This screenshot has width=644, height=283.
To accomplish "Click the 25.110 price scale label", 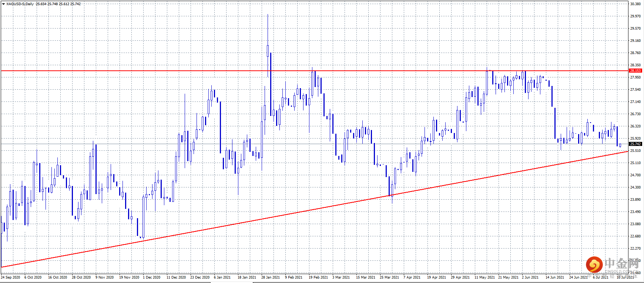I will (635, 163).
